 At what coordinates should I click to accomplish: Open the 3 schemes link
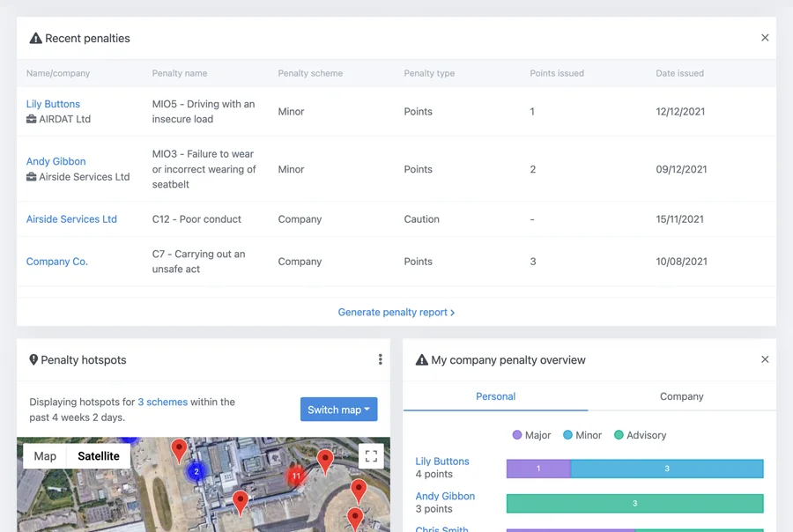[162, 402]
